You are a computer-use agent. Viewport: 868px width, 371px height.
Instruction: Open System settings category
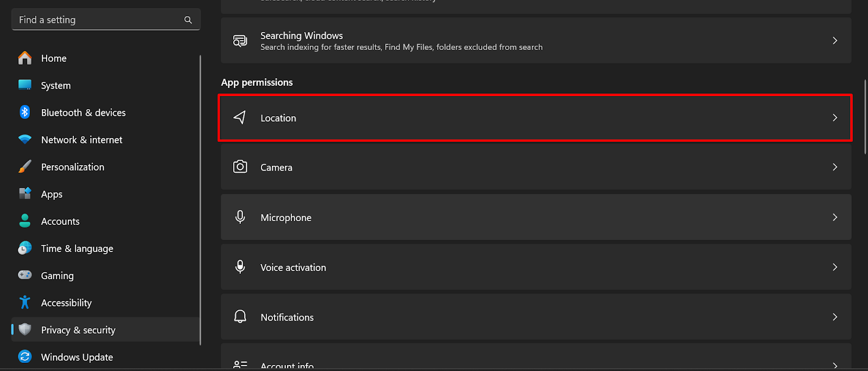point(106,85)
